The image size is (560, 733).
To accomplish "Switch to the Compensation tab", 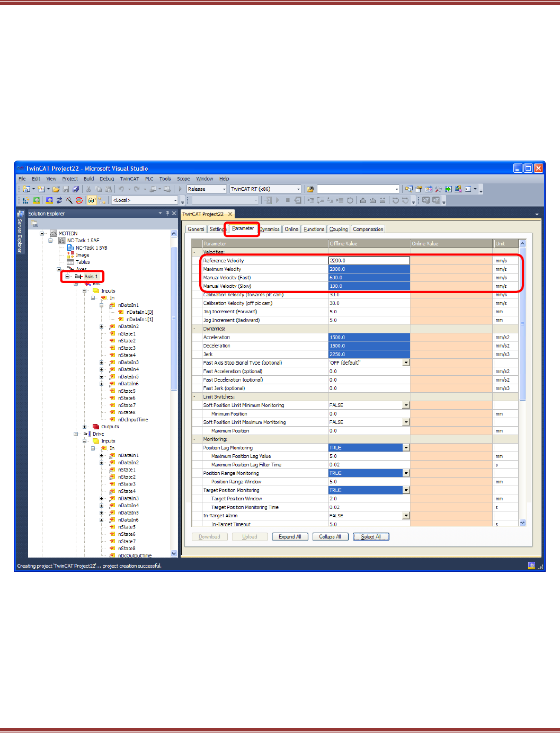I will pyautogui.click(x=368, y=229).
